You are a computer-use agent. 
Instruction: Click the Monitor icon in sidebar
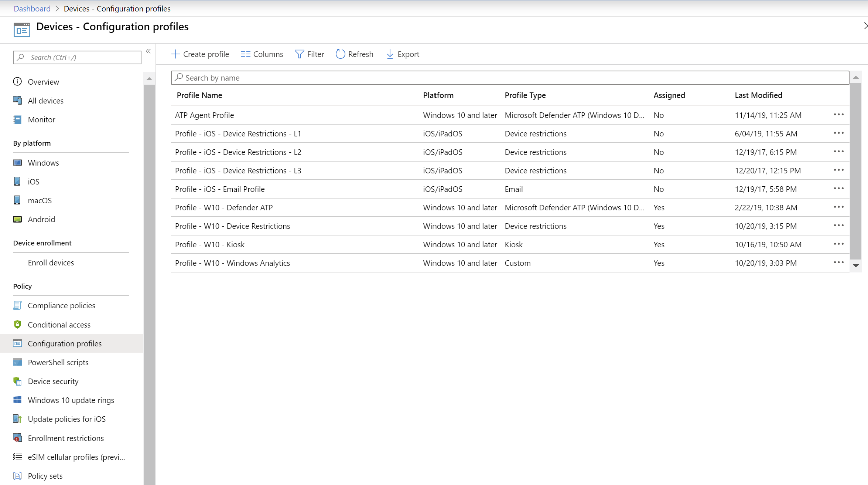click(17, 119)
